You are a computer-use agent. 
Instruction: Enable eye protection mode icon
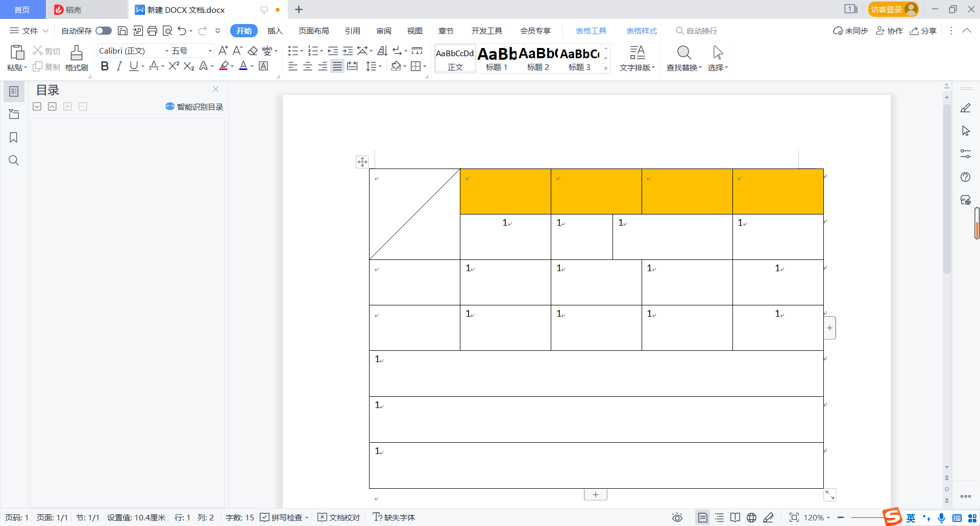[x=677, y=517]
